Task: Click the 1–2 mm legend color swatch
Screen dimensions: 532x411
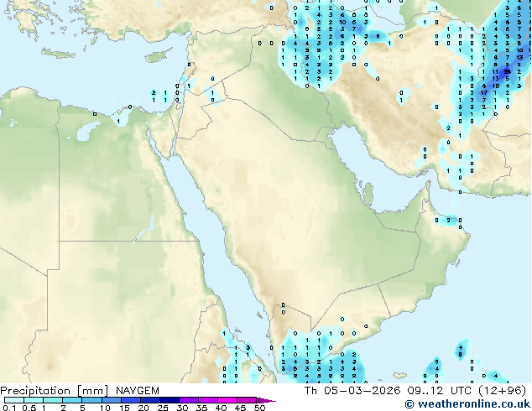Action: 53,400
